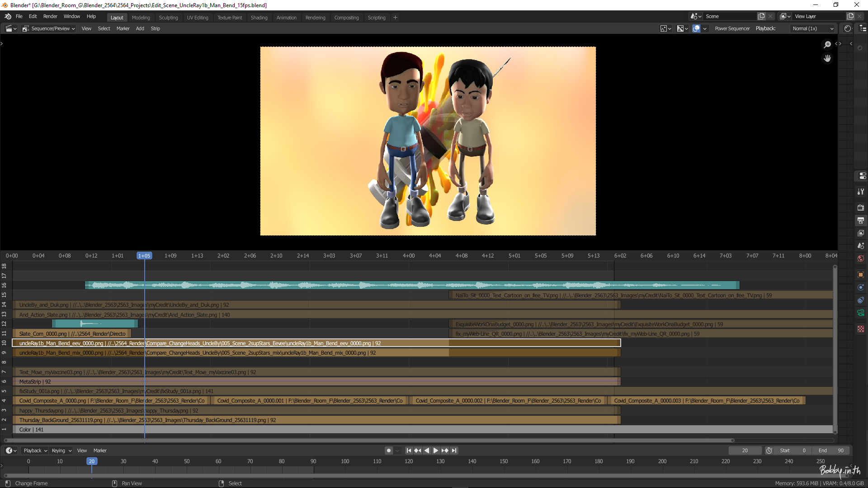The width and height of the screenshot is (868, 488).
Task: Open the Strip menu
Action: click(155, 28)
